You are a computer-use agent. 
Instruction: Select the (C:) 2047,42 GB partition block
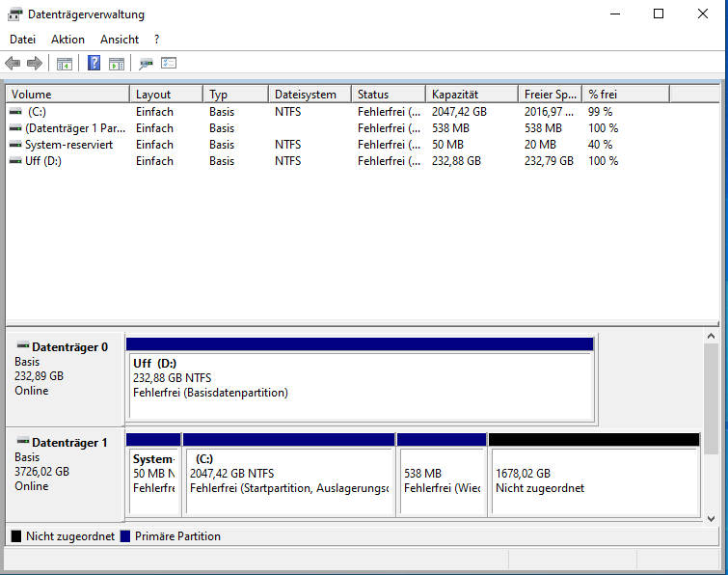pos(289,475)
